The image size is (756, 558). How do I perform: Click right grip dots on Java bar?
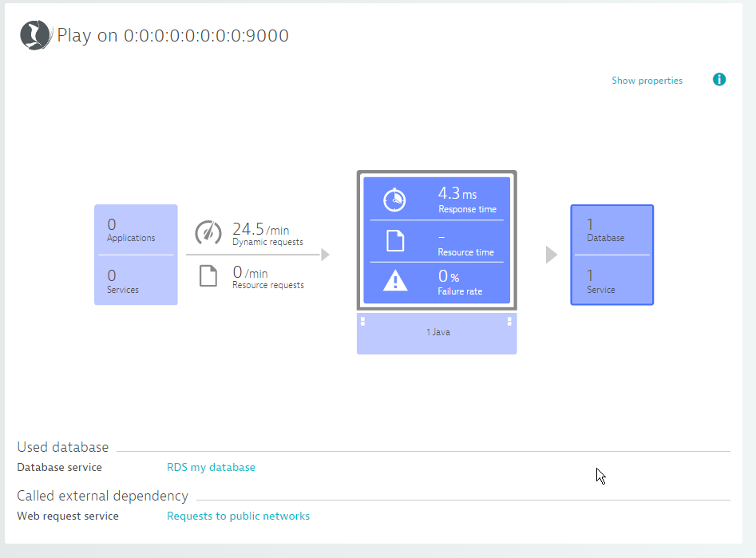[509, 321]
